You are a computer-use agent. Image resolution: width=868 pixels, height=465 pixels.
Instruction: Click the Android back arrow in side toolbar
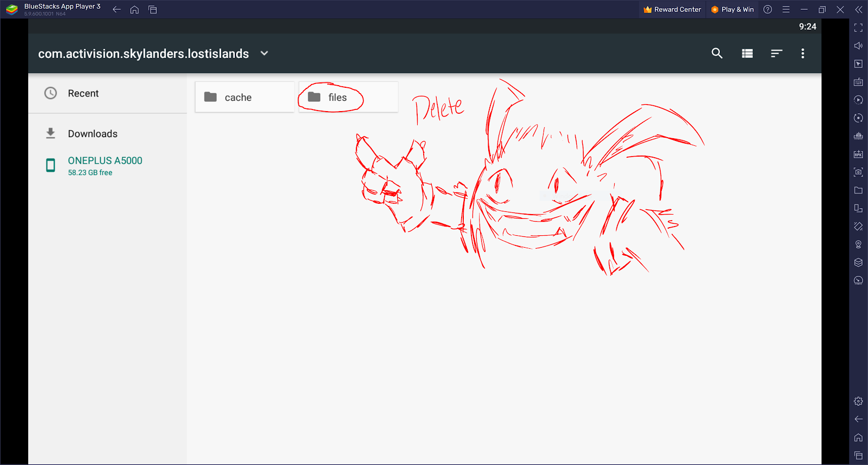(x=858, y=419)
